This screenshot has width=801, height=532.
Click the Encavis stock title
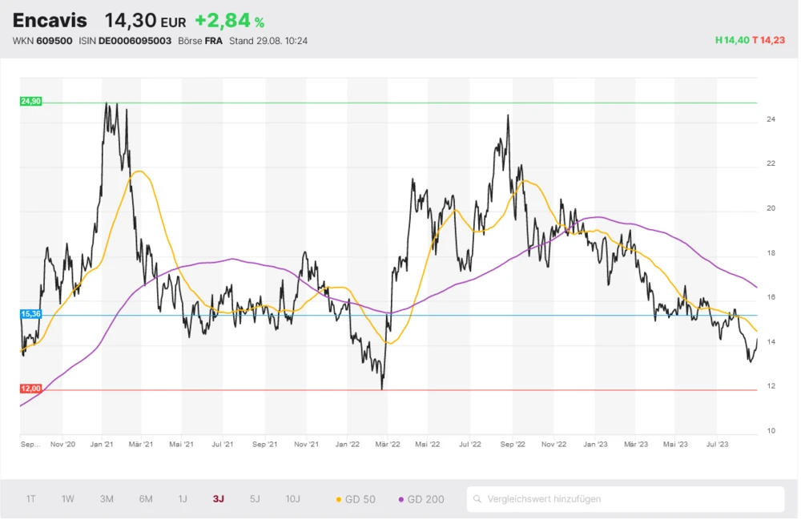pos(50,21)
